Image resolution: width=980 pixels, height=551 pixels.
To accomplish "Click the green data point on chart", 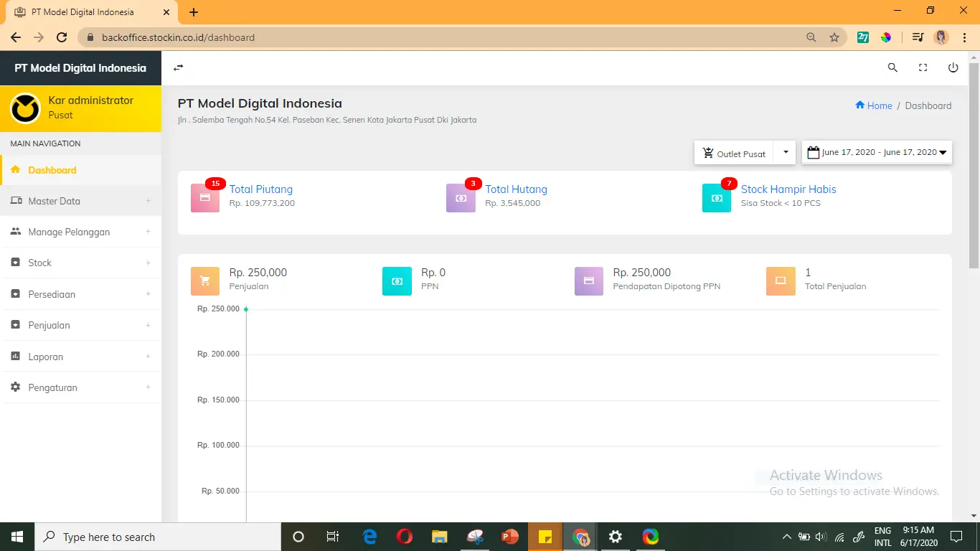I will coord(246,309).
